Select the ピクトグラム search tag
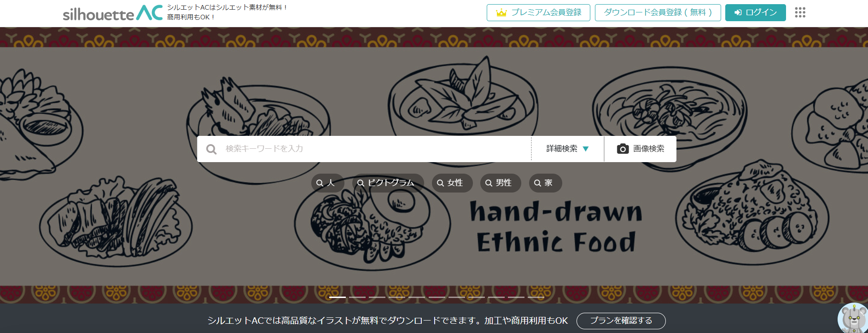 tap(388, 183)
